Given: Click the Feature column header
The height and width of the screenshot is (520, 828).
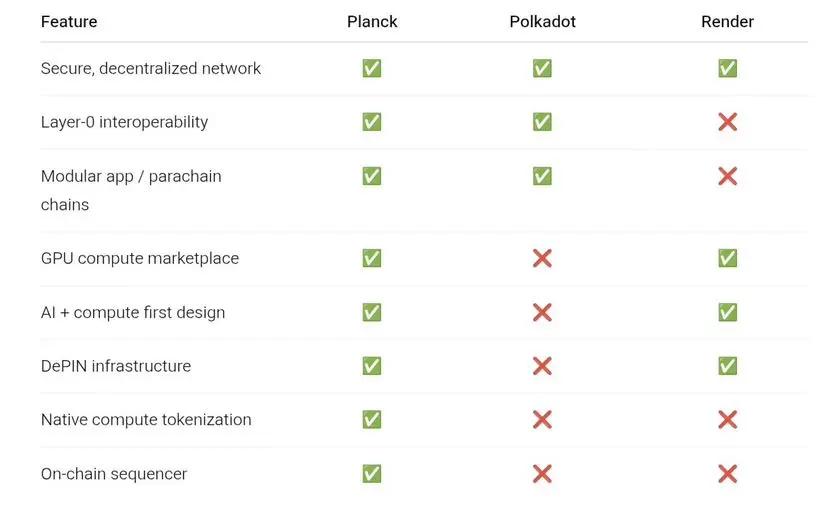Looking at the screenshot, I should pos(69,22).
